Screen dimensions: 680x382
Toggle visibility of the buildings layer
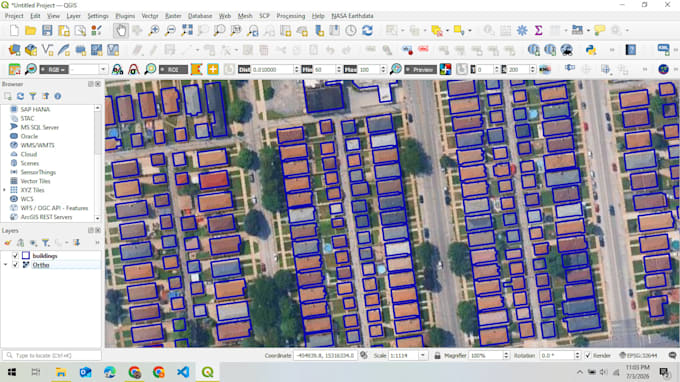click(x=15, y=256)
